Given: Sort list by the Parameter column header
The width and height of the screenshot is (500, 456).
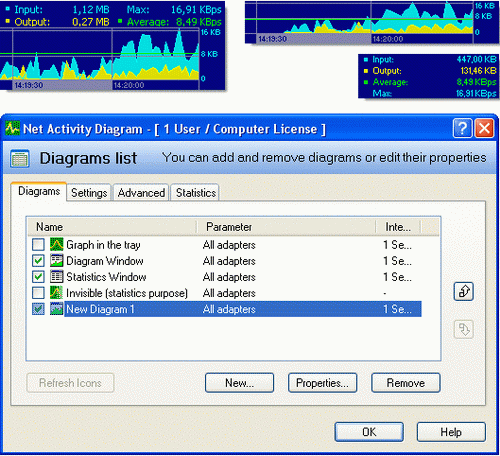Looking at the screenshot, I should click(x=287, y=227).
